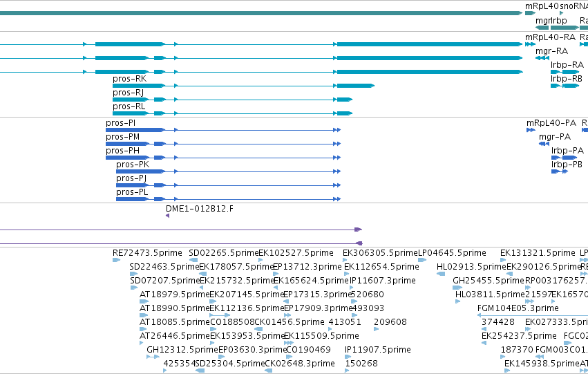Click the EP13712.3prime EST label
This screenshot has width=588, height=374.
pos(307,267)
